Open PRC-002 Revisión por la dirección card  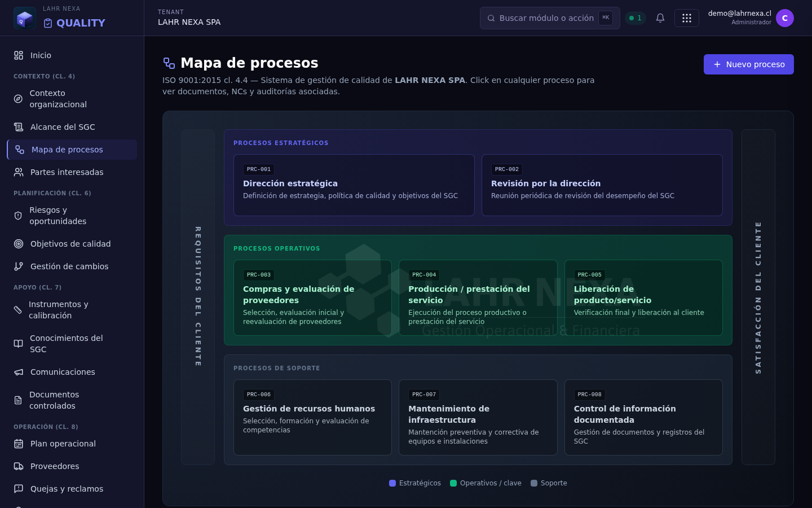(602, 185)
